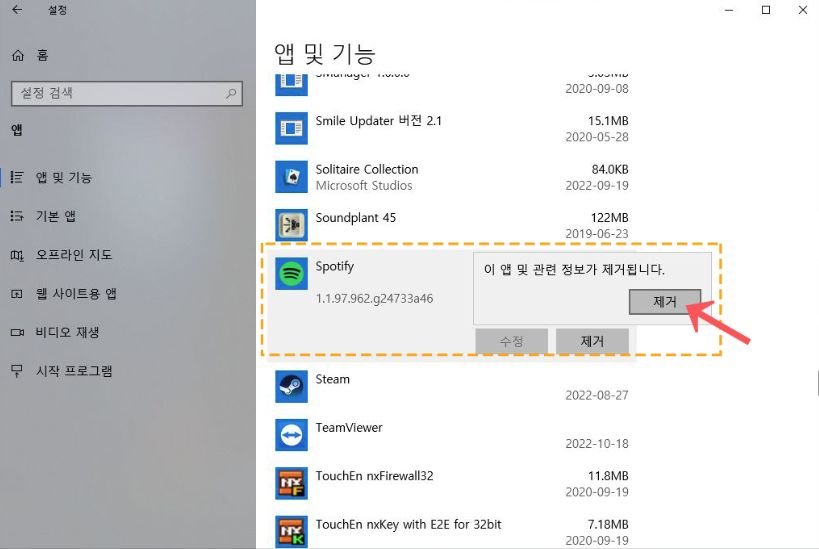819x549 pixels.
Task: Click the 'Spotify' app name
Action: coord(335,266)
